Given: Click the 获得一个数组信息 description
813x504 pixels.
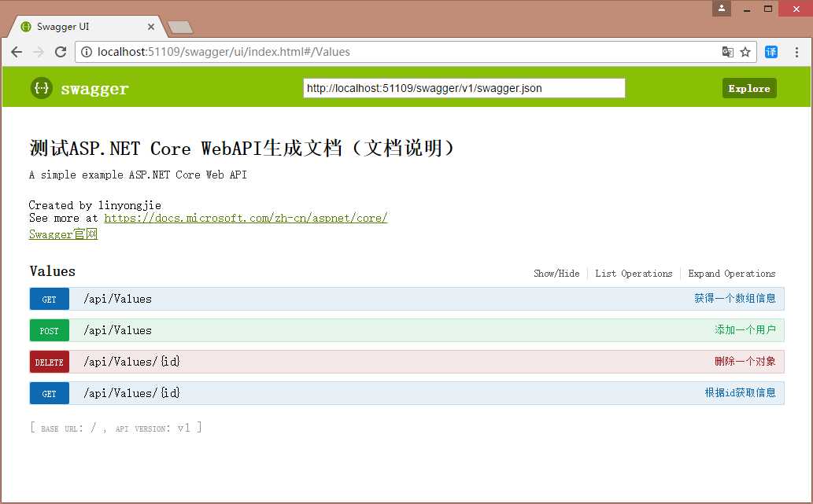Looking at the screenshot, I should [x=735, y=298].
